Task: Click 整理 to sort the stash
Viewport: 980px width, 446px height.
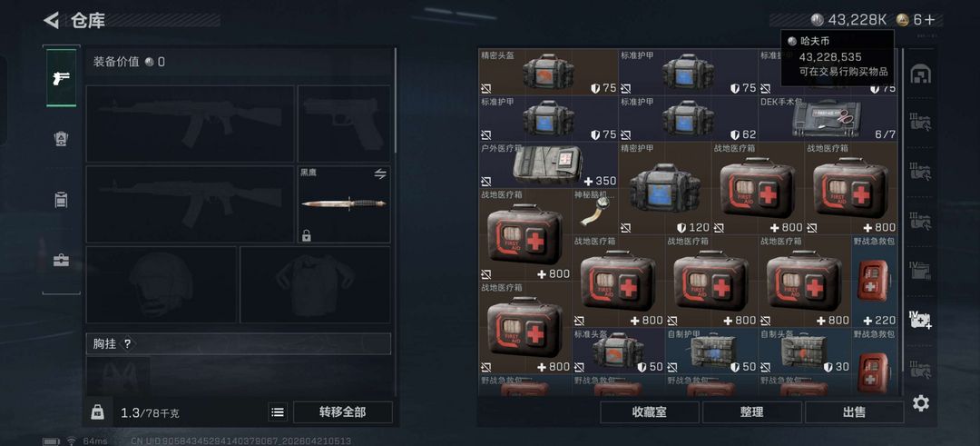Action: coord(752,412)
